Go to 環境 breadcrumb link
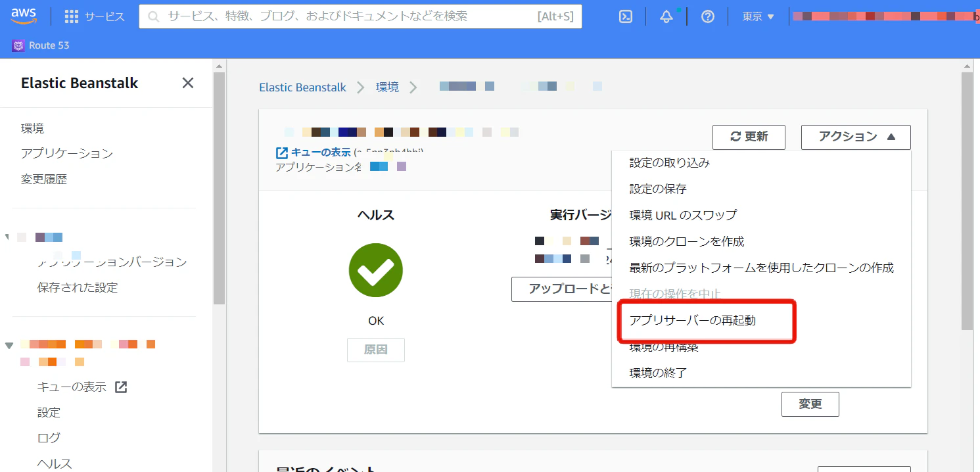 click(387, 87)
